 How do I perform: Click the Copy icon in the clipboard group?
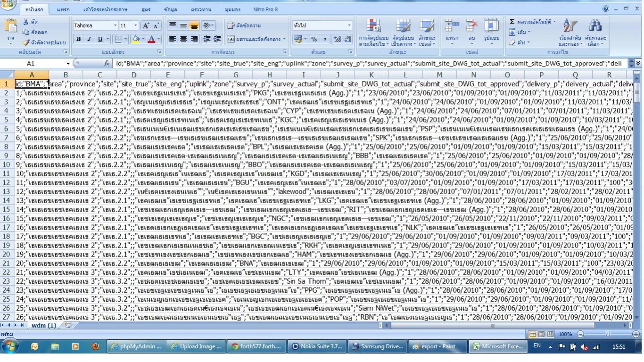25,32
